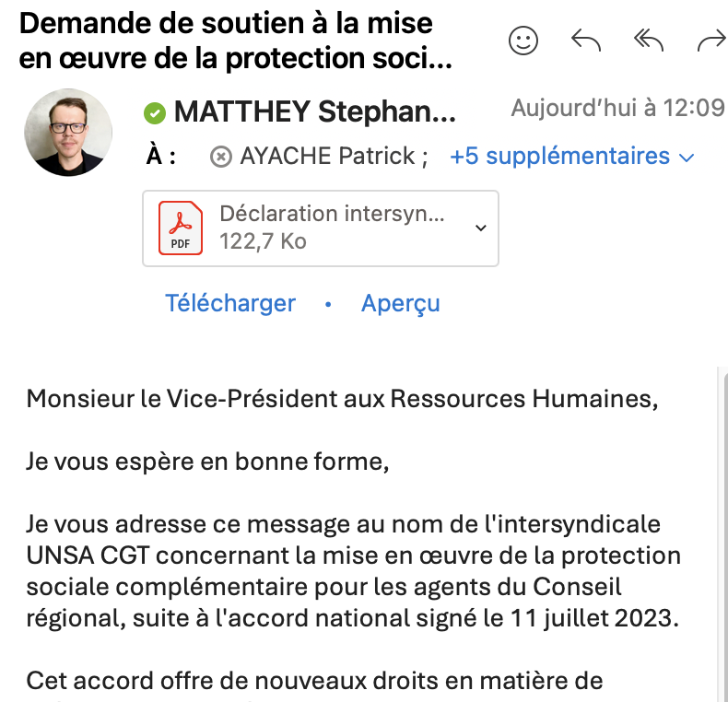This screenshot has width=728, height=702.
Task: Click the grey X icon before AYACHE Patrick
Action: 220,157
